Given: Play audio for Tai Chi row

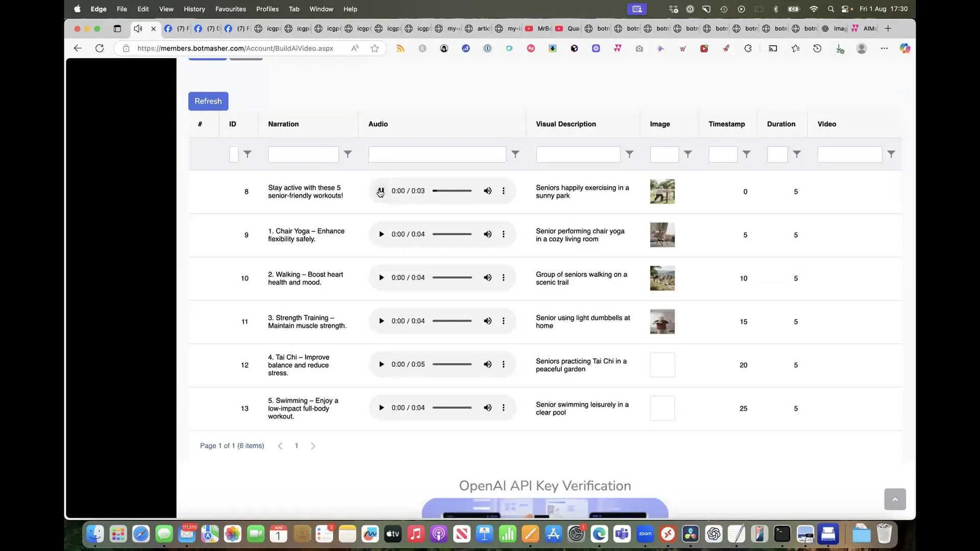Looking at the screenshot, I should [x=381, y=364].
